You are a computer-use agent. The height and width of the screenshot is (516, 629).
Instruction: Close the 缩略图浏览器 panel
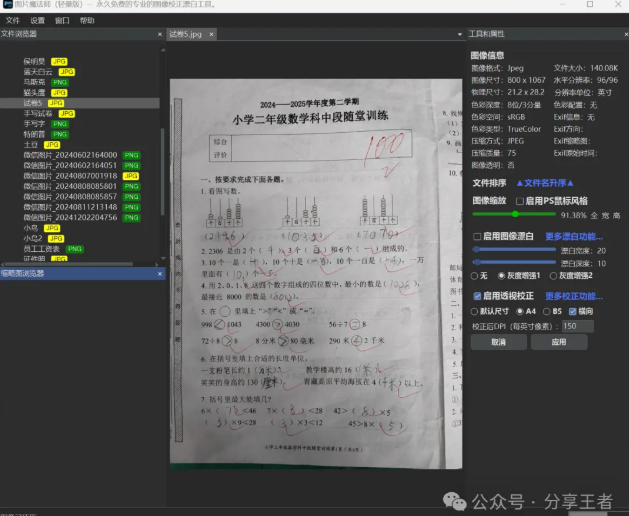[x=158, y=273]
